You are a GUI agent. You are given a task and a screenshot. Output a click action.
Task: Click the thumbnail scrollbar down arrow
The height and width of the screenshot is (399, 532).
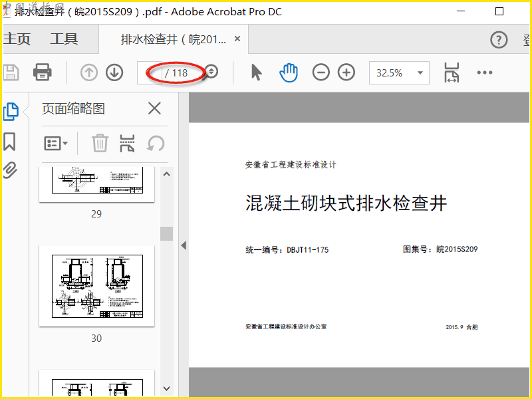pos(167,388)
